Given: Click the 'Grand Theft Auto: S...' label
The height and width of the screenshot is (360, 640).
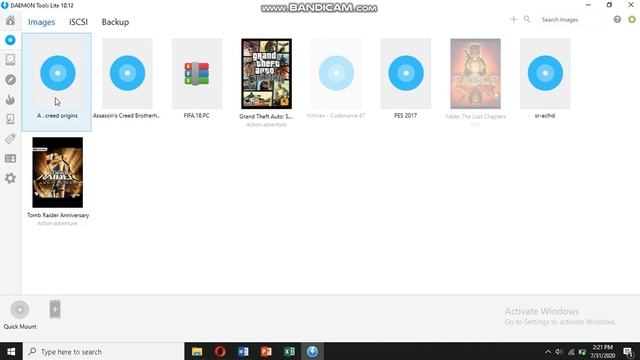Looking at the screenshot, I should pos(266,116).
